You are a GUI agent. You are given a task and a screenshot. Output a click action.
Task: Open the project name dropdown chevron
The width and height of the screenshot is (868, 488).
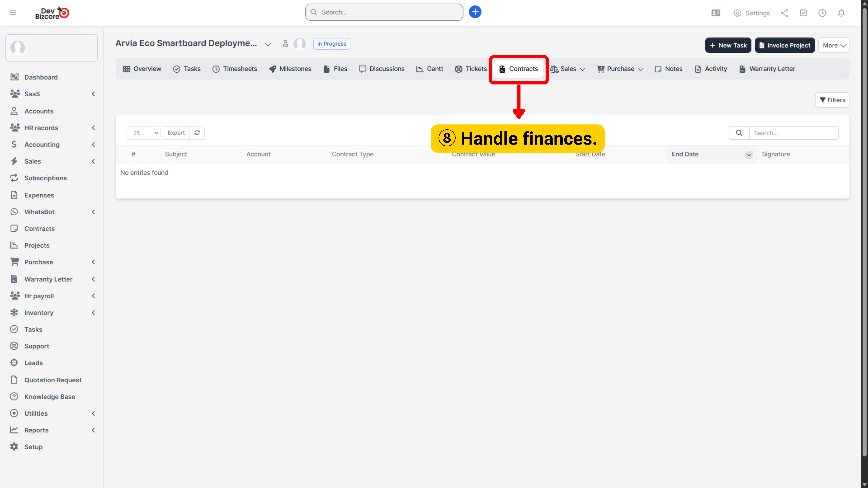[268, 44]
